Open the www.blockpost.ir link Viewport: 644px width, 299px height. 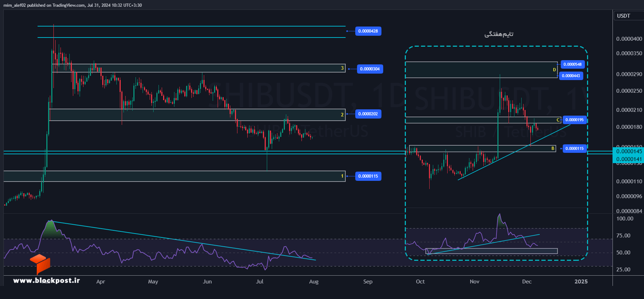[46, 281]
